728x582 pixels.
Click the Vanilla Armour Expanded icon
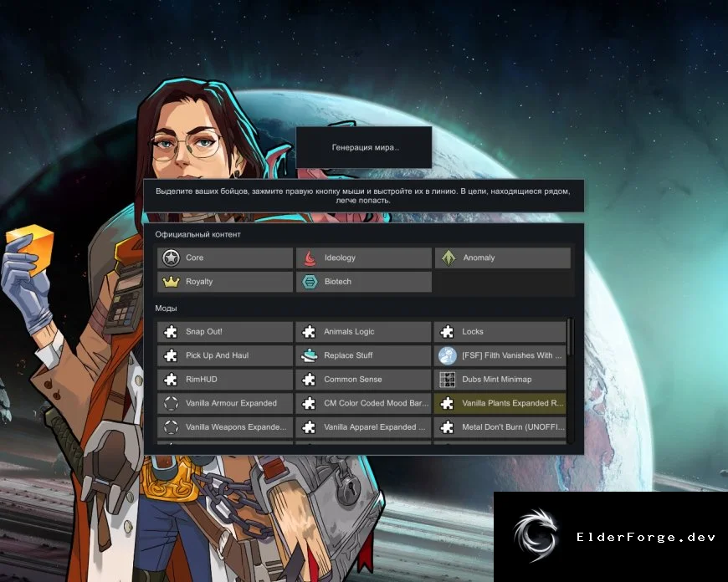[171, 403]
